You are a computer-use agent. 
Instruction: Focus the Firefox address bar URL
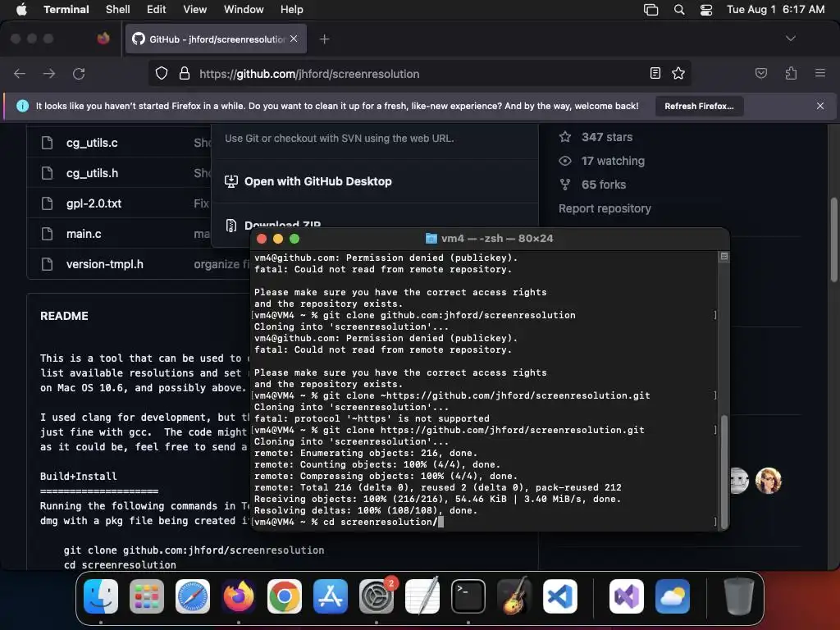point(309,74)
